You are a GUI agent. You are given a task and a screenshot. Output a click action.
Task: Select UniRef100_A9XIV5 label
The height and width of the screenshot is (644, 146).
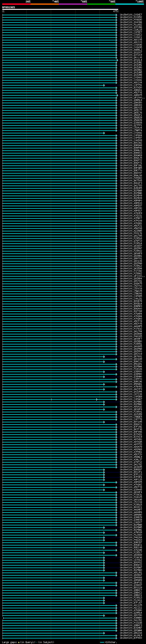pos(131,40)
